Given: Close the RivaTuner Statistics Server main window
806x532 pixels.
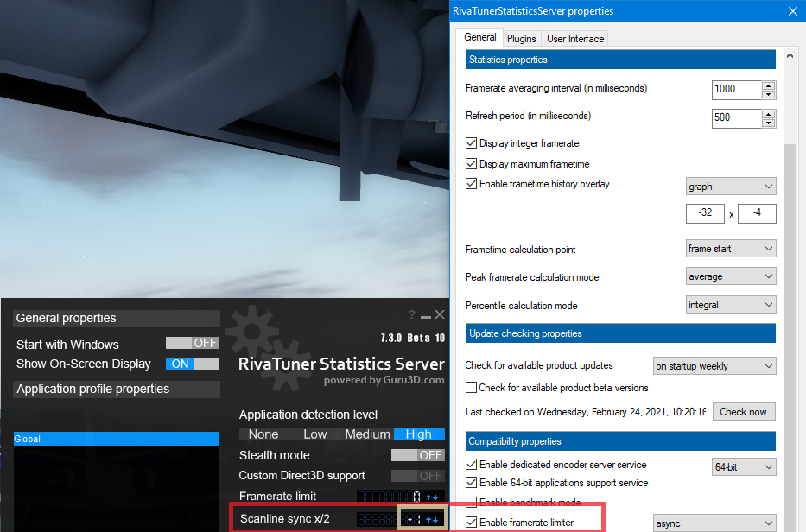Looking at the screenshot, I should point(440,314).
